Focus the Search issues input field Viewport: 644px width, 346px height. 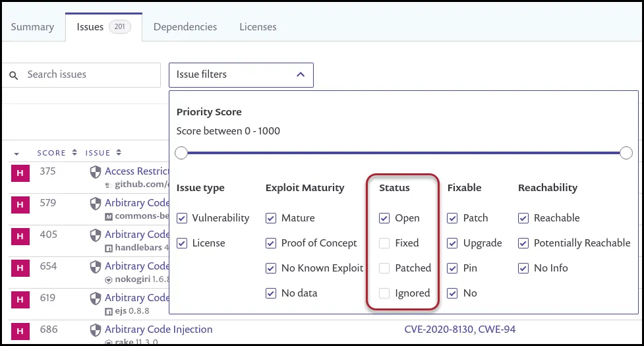(81, 74)
